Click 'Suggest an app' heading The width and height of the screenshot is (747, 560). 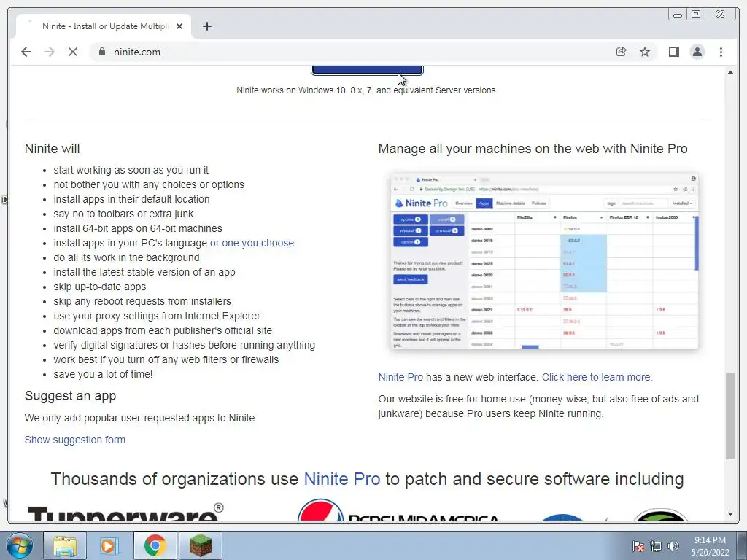click(70, 396)
